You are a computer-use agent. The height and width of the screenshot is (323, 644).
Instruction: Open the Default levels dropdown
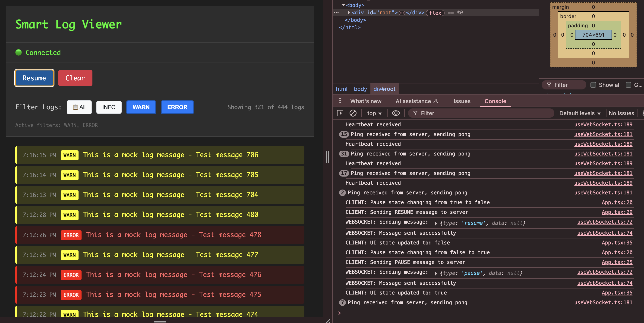tap(580, 113)
